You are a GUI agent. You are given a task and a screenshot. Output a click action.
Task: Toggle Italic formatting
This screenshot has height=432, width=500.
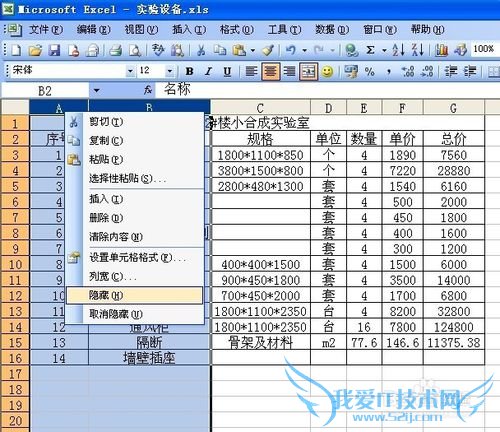tap(209, 71)
